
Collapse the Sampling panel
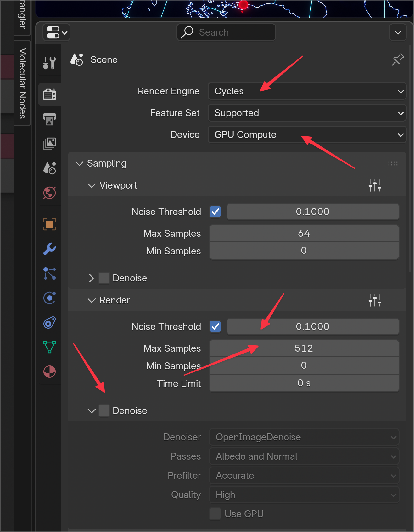[80, 163]
